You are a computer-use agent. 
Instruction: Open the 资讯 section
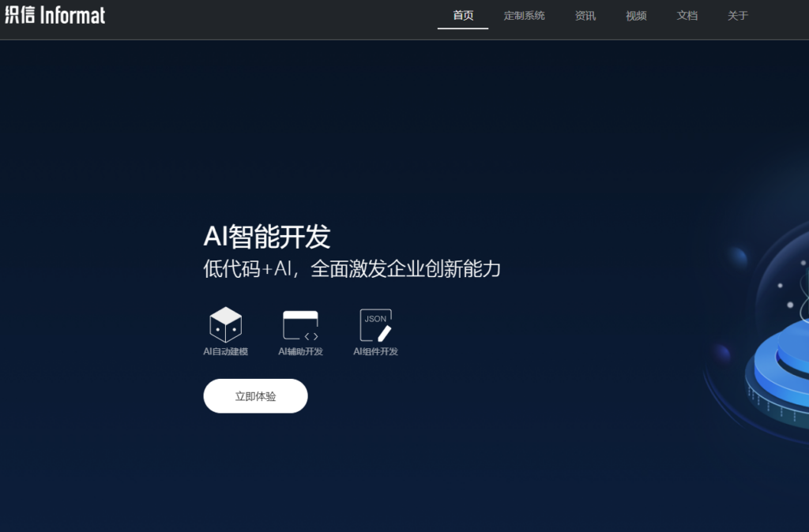tap(585, 15)
